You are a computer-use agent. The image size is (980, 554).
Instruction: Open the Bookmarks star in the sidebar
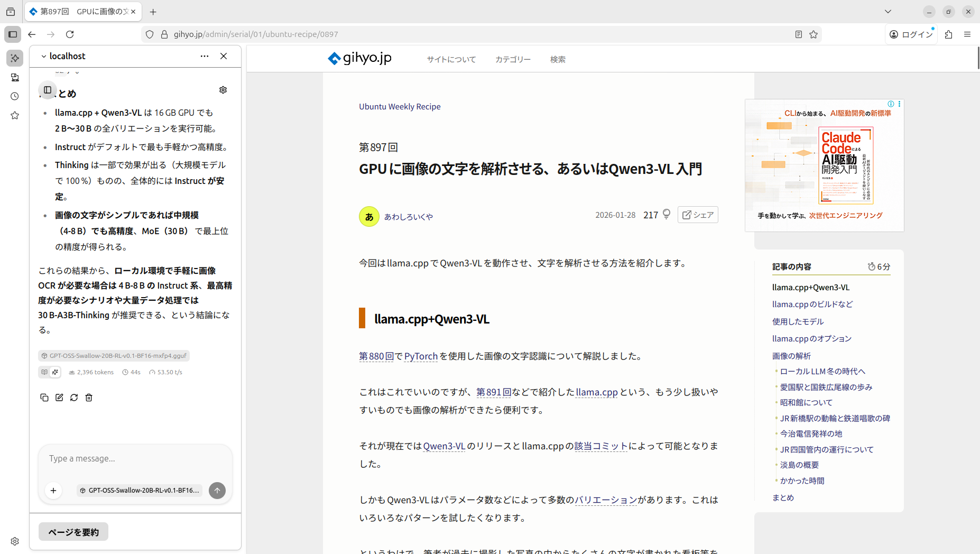pos(15,116)
